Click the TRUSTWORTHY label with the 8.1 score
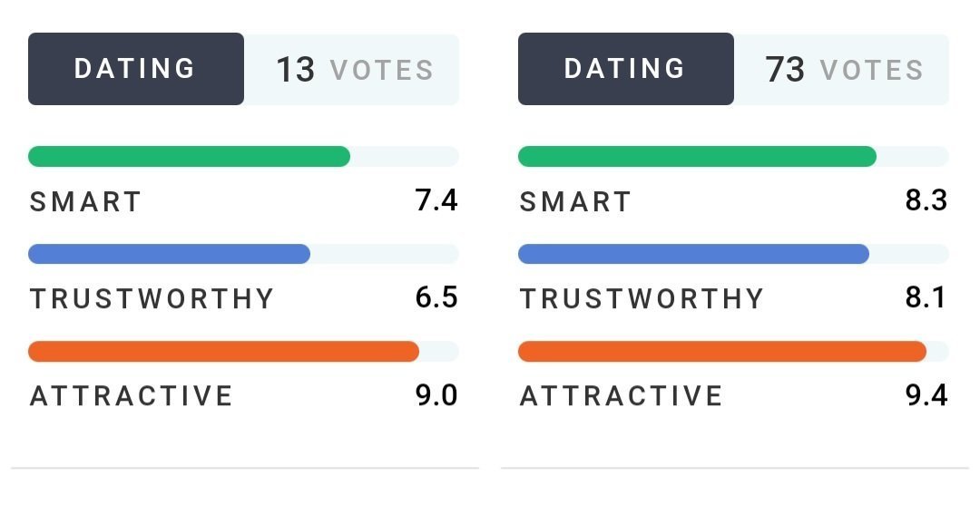The image size is (980, 505). pos(642,299)
